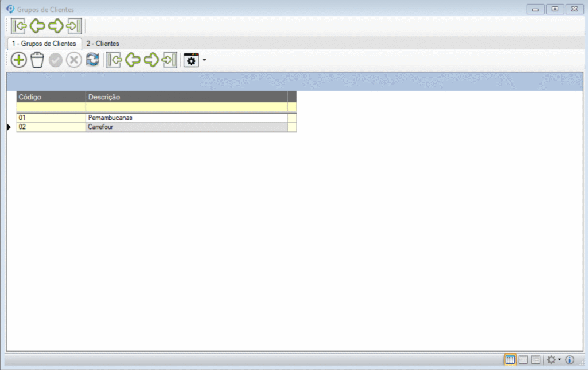Click the green plus add record icon
The image size is (588, 370).
point(19,60)
